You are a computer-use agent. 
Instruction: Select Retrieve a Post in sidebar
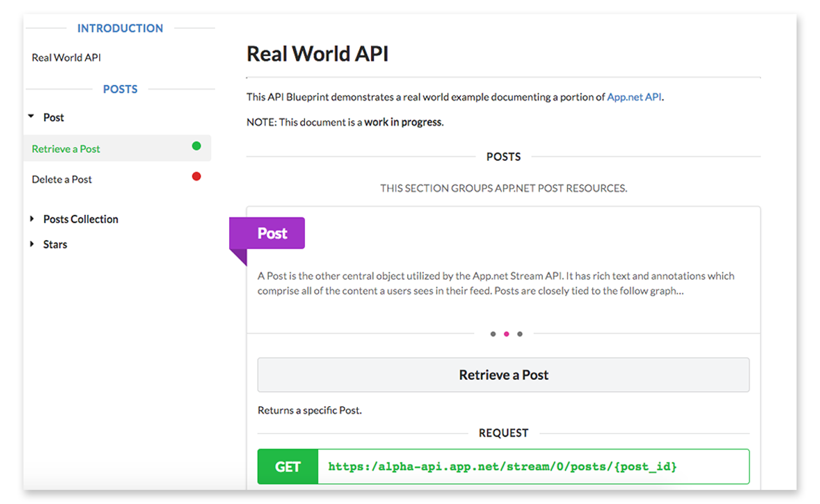(x=66, y=149)
